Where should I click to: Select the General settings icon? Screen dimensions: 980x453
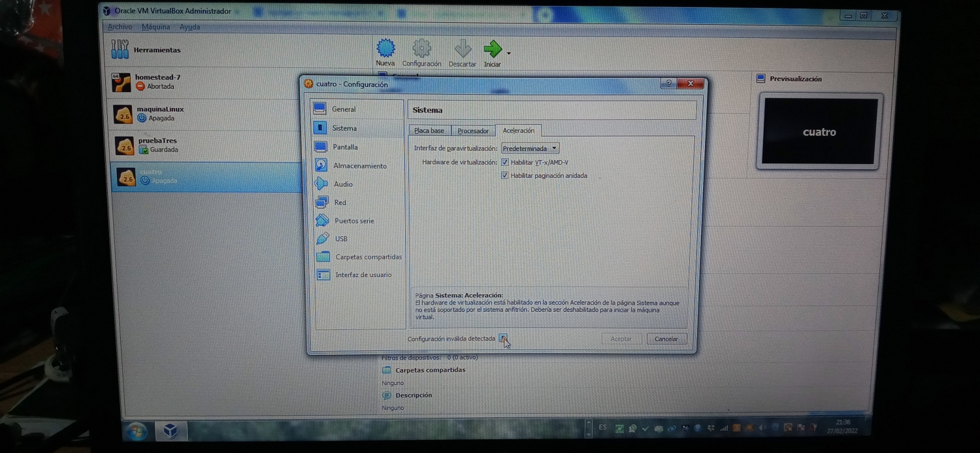point(319,109)
